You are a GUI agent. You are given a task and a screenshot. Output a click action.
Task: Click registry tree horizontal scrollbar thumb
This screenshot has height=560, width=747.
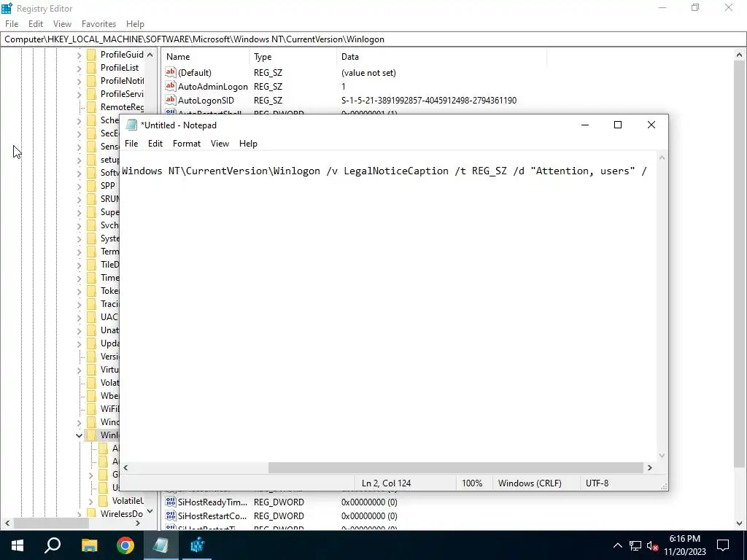coord(52,523)
